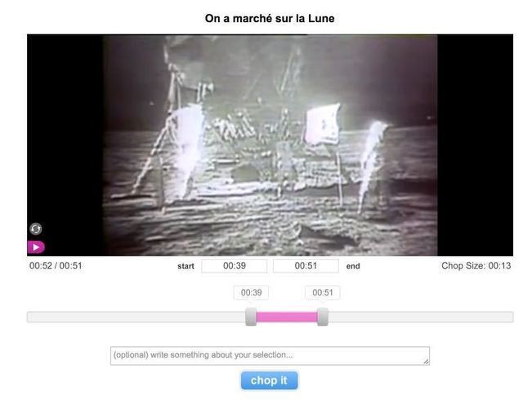Click the textbox corner resize grip
The height and width of the screenshot is (400, 532).
426,362
